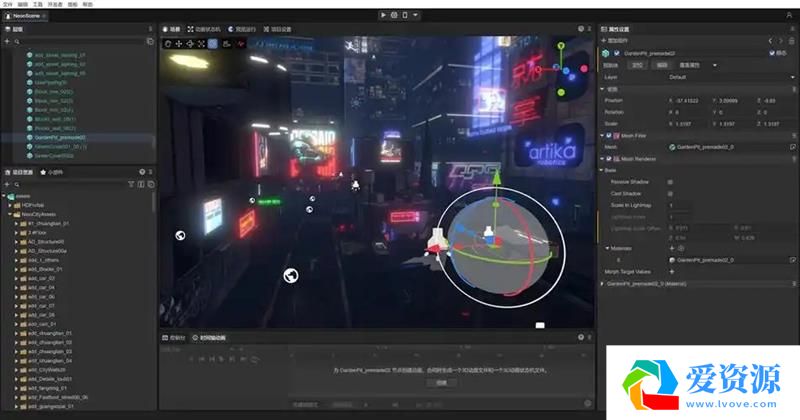Click the icon right of the assets layout icon
Screen dimensions: 800x420
(x=151, y=184)
